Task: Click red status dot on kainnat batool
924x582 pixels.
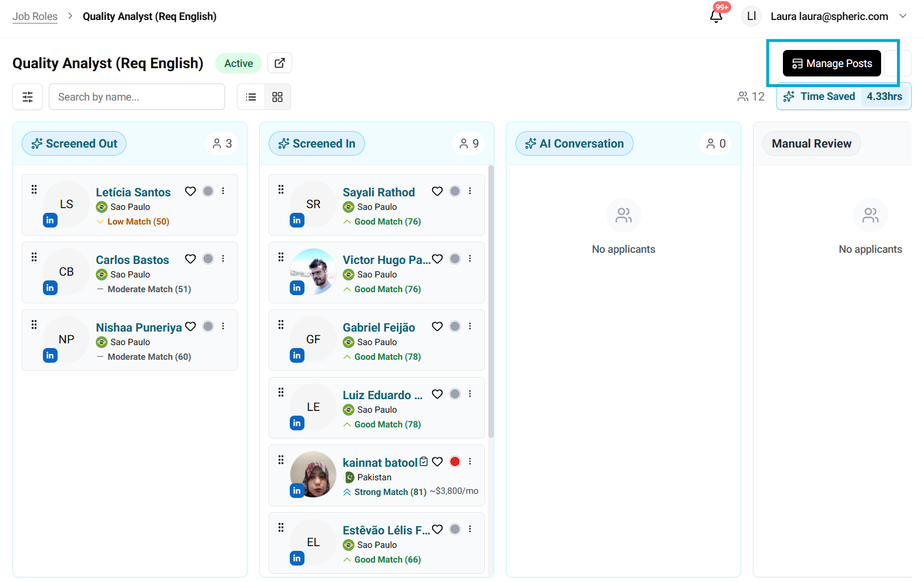Action: point(455,461)
